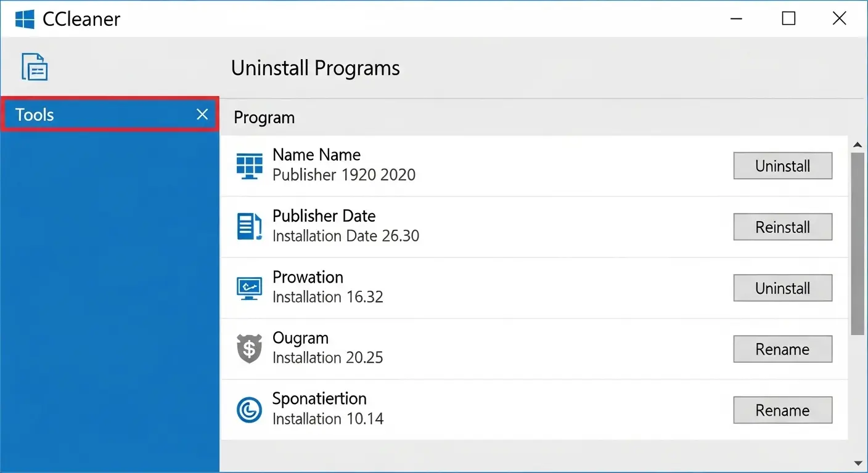Click the scroll up arrow

click(x=857, y=145)
